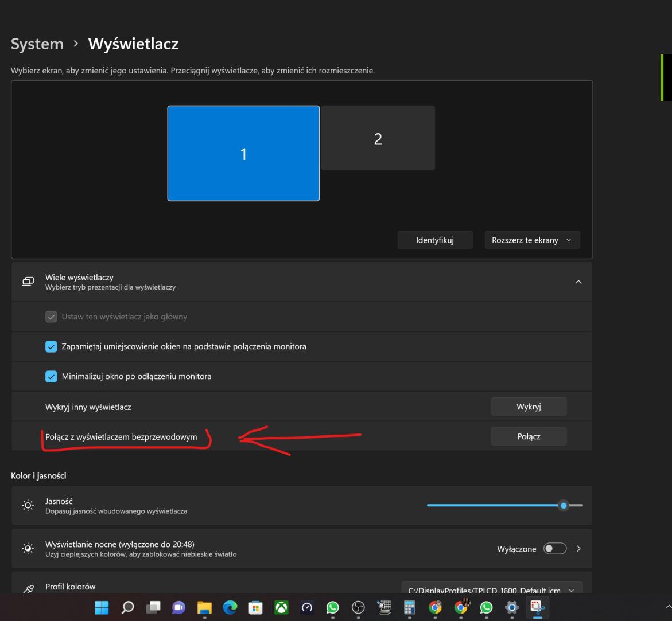
Task: Click the 'Jasność' brightness slider track
Action: click(494, 505)
